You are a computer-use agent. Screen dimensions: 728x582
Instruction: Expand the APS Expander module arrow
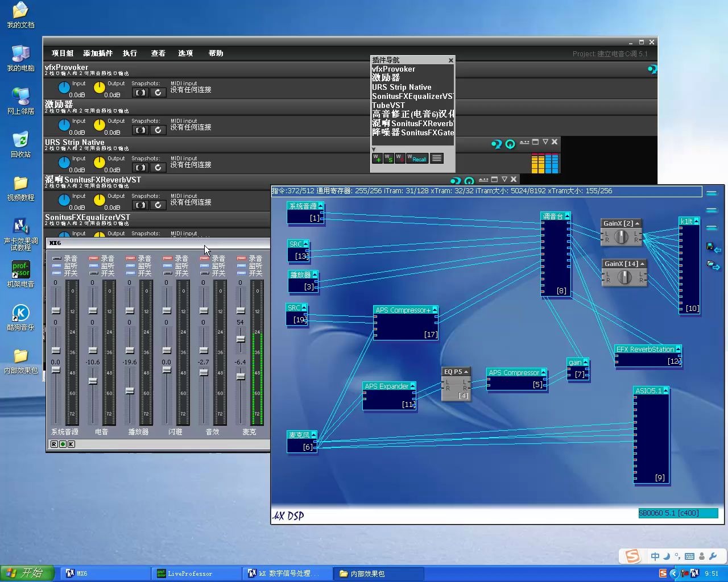tap(413, 386)
